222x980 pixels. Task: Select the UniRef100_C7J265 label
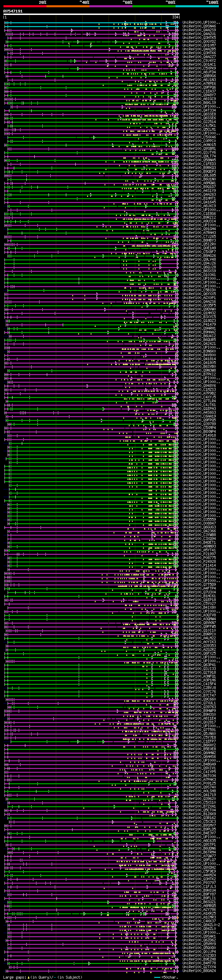pos(199,237)
